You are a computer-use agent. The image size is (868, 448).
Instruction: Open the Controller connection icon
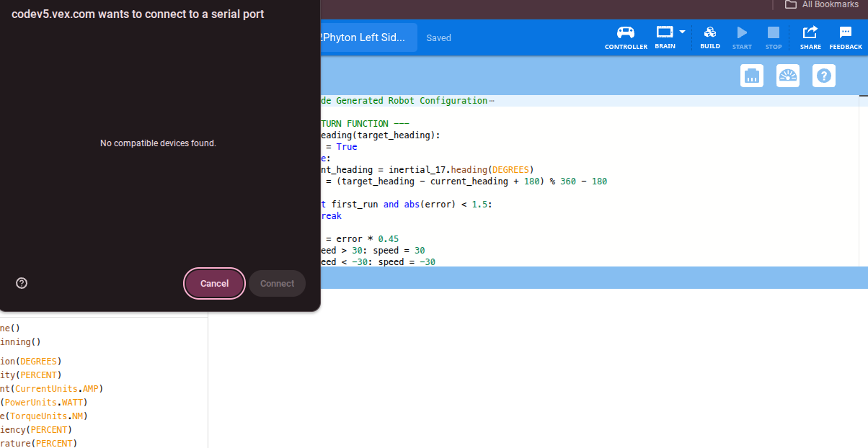coord(626,37)
